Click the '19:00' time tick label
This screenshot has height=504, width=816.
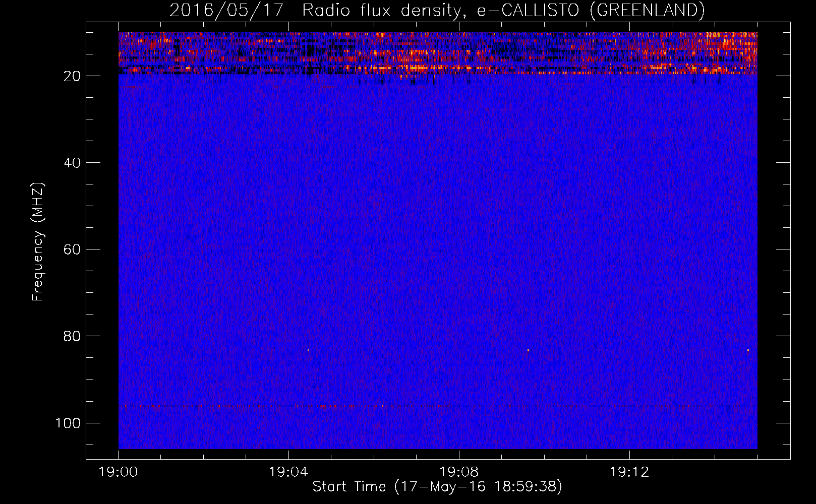(x=119, y=472)
